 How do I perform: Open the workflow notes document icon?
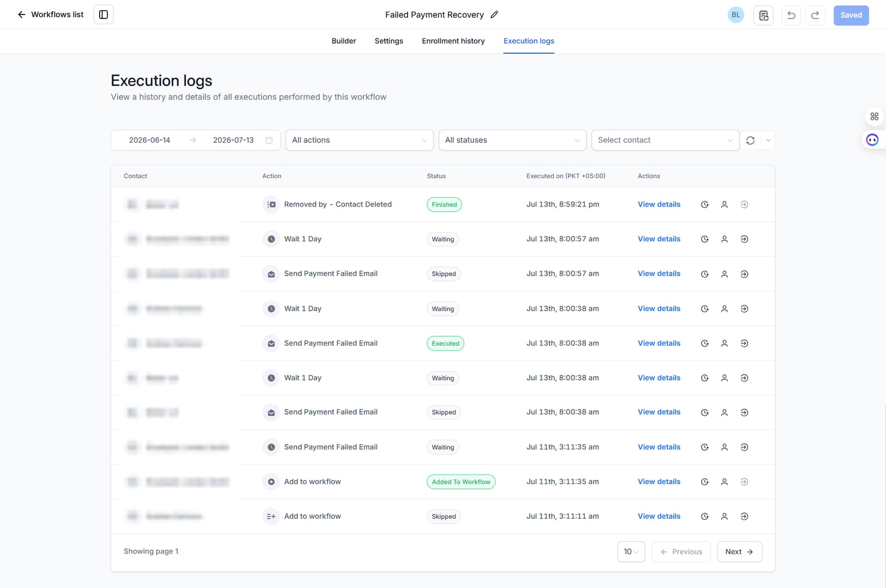tap(764, 16)
